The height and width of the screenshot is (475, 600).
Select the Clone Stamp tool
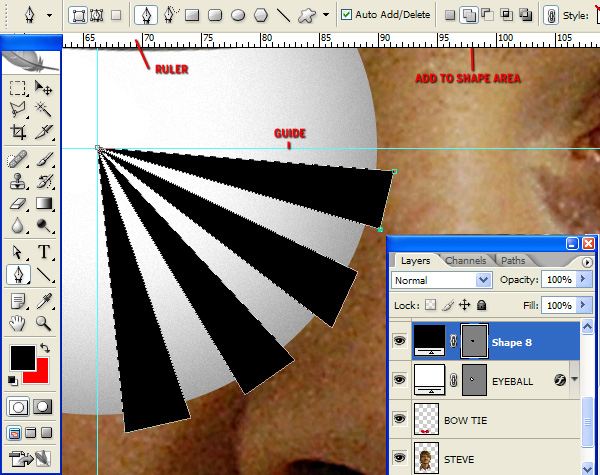click(18, 181)
